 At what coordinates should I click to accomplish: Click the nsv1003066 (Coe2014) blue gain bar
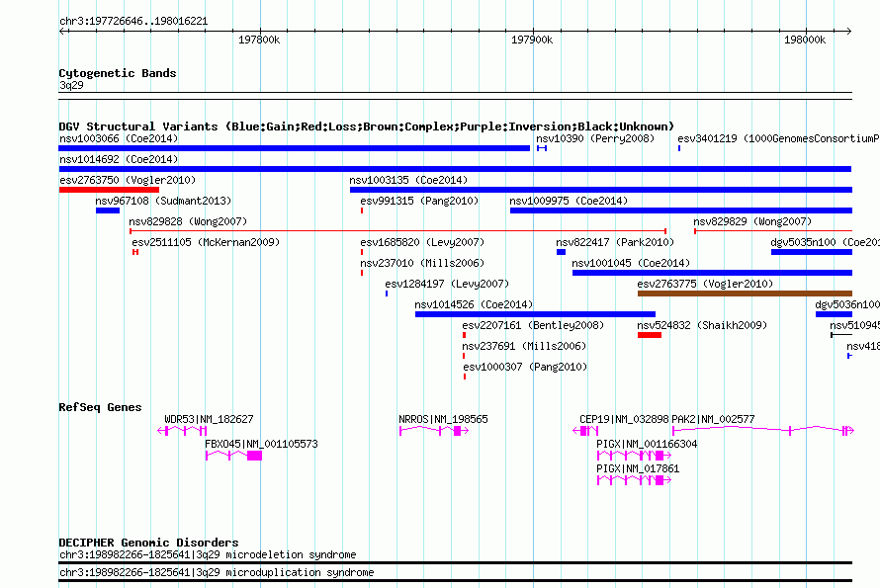294,148
